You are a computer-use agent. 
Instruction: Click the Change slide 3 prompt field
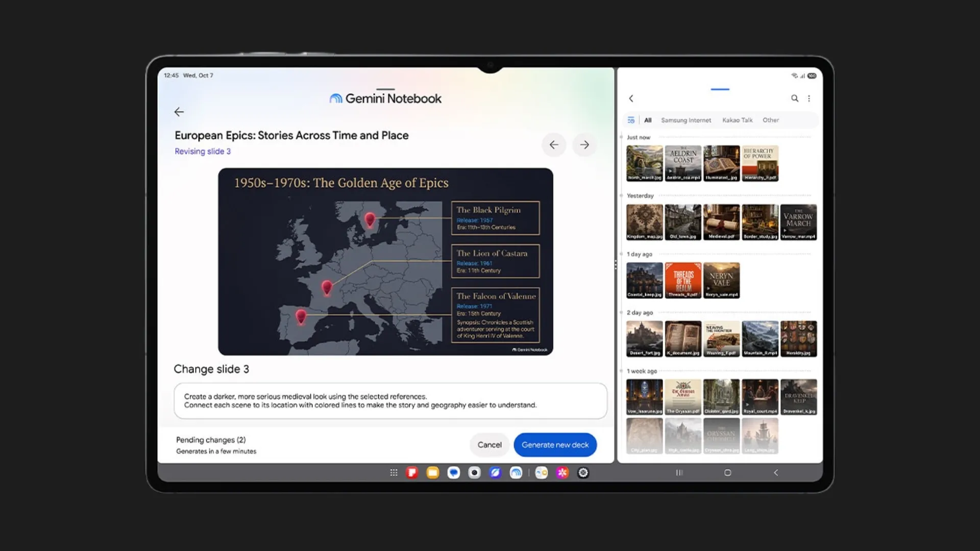point(390,401)
